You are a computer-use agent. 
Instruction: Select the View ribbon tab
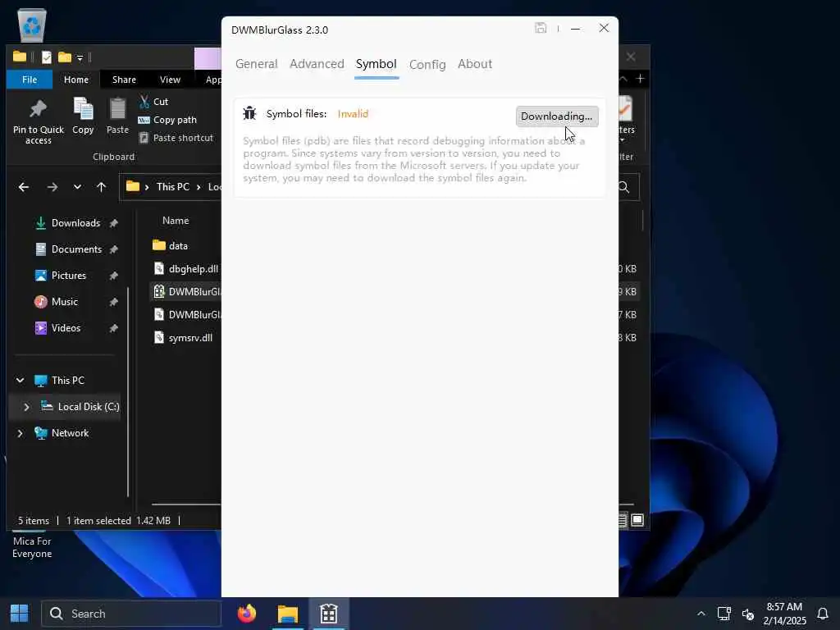[170, 80]
